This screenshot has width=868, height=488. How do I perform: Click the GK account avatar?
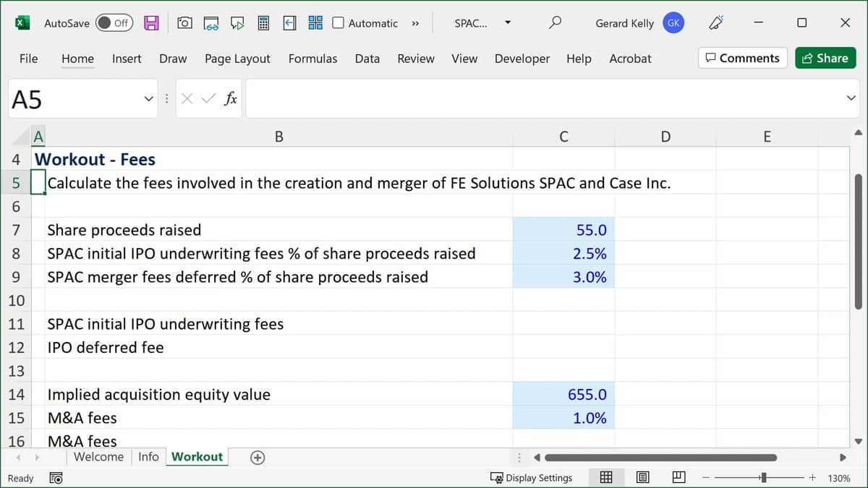coord(673,23)
